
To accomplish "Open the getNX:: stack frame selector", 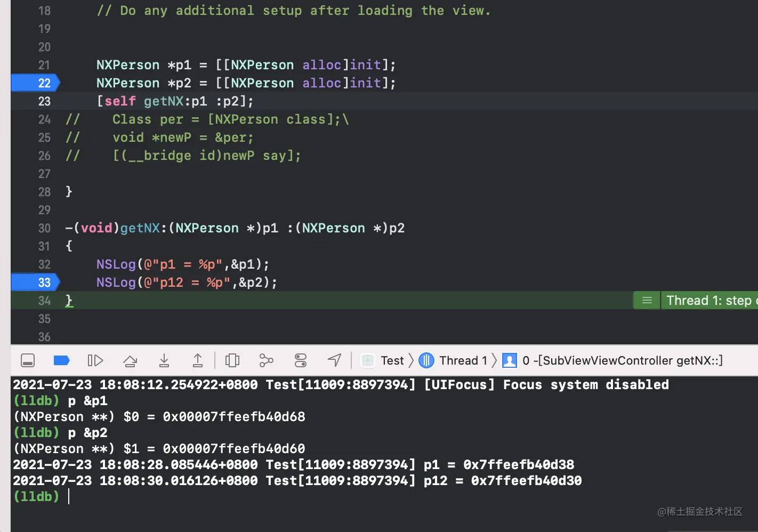I will pos(613,361).
